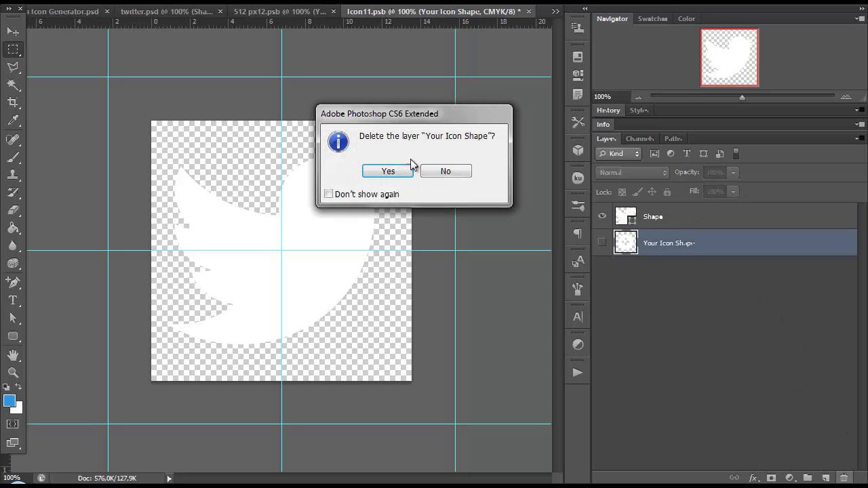This screenshot has height=488, width=868.
Task: Hide the Shape layer with its eye toggle
Action: [601, 216]
